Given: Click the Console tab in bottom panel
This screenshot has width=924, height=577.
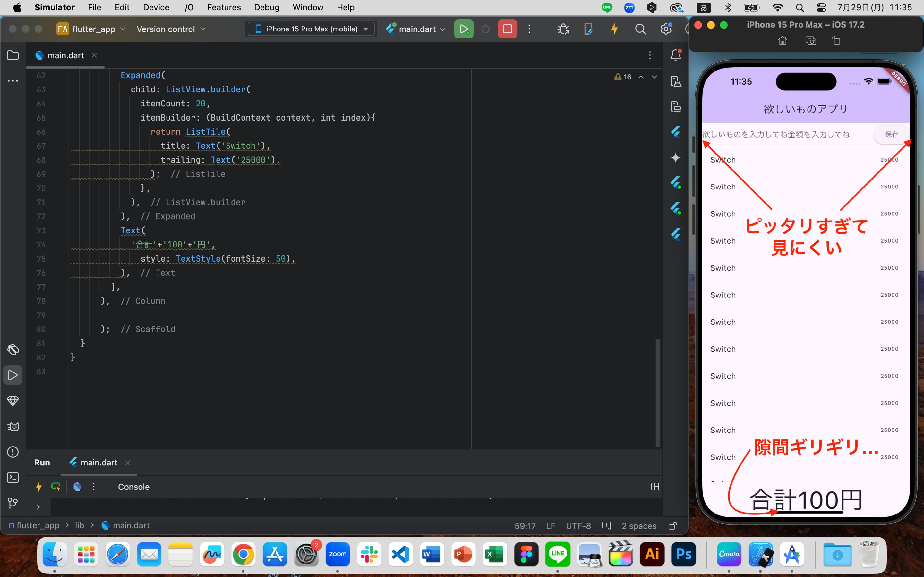Looking at the screenshot, I should tap(134, 487).
